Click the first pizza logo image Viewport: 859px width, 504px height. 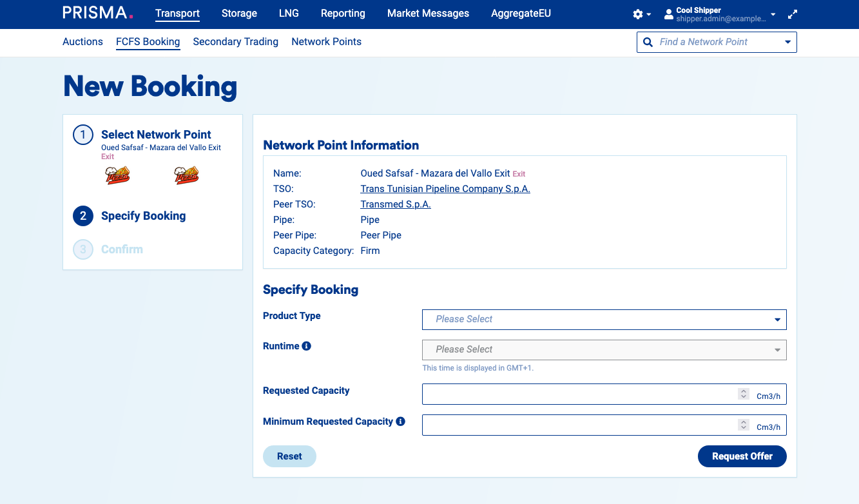coord(117,175)
